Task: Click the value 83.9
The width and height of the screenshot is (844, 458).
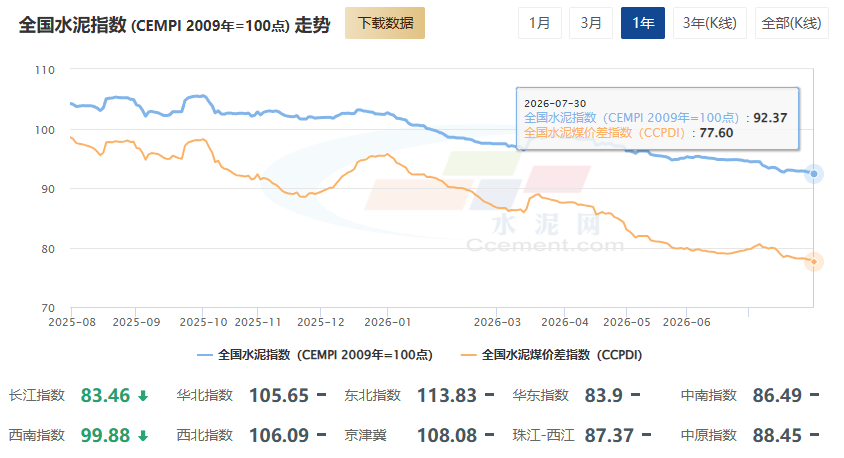Action: coord(603,396)
